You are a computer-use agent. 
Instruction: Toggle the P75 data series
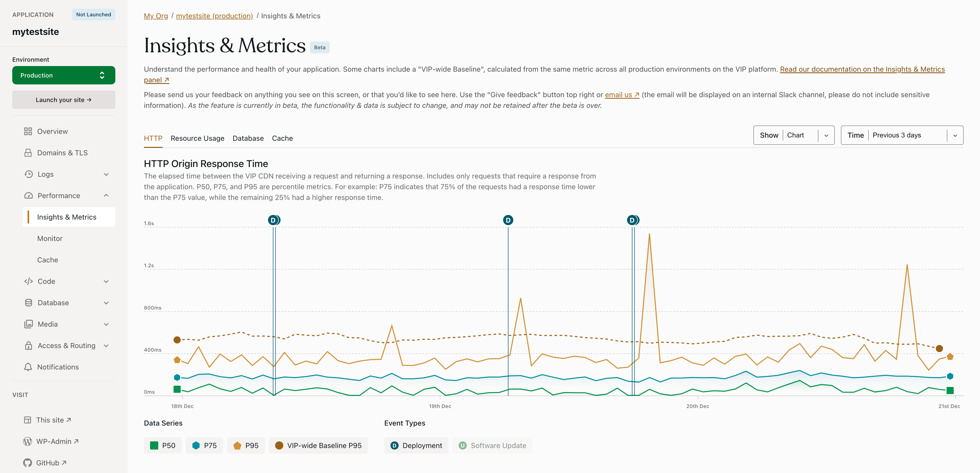204,446
